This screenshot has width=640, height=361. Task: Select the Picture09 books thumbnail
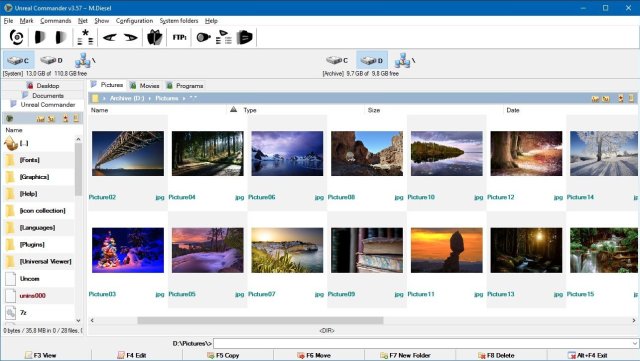tap(367, 250)
